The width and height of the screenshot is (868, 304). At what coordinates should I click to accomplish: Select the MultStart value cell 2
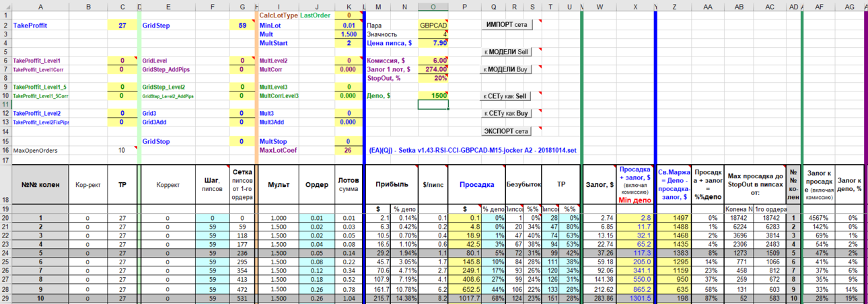point(349,42)
